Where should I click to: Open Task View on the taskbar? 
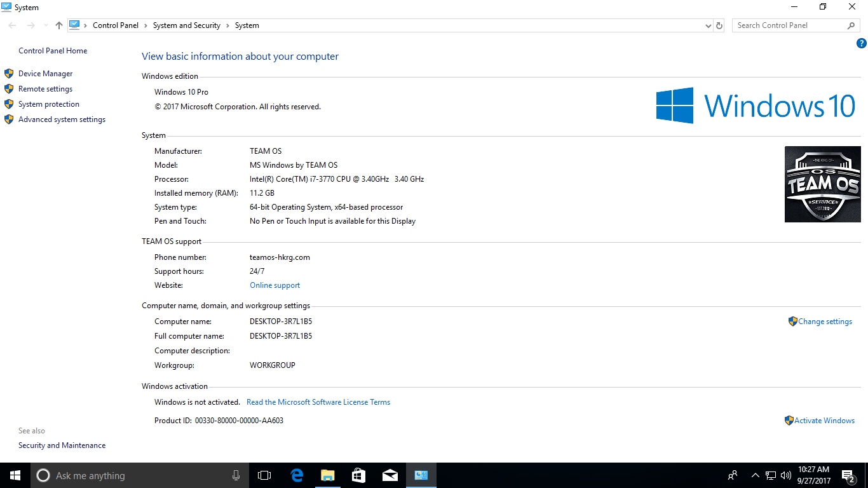click(264, 475)
